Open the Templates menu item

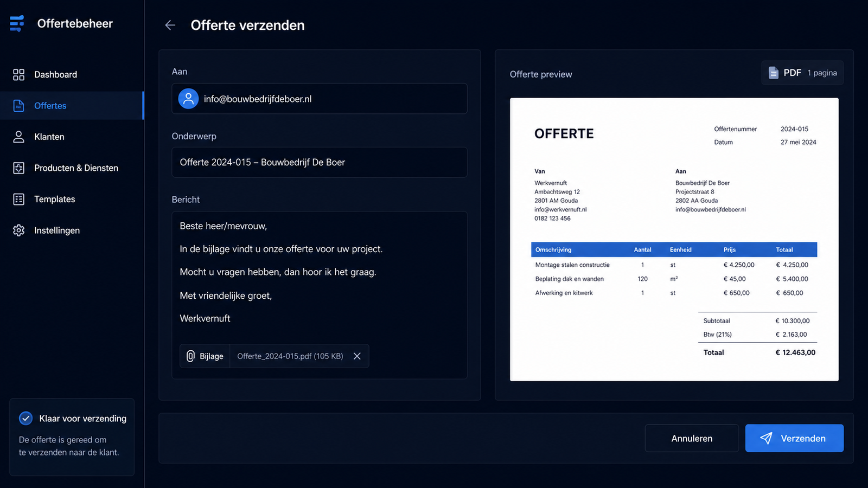click(x=72, y=199)
